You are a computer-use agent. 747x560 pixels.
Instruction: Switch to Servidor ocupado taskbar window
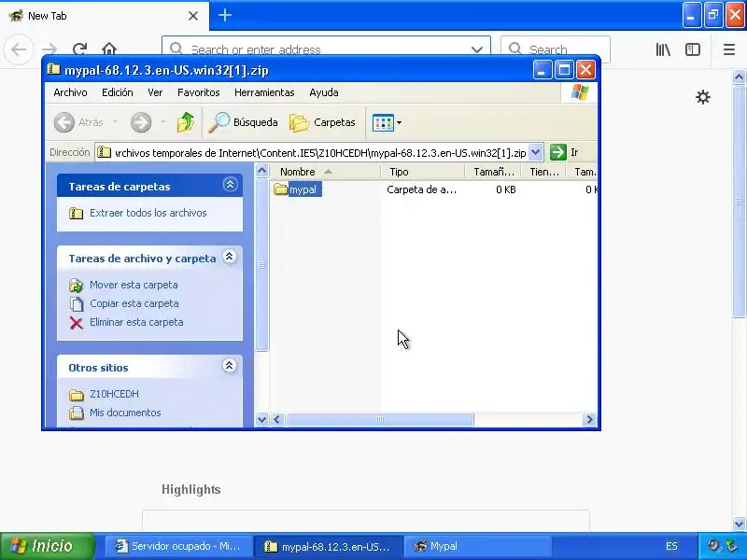(177, 546)
